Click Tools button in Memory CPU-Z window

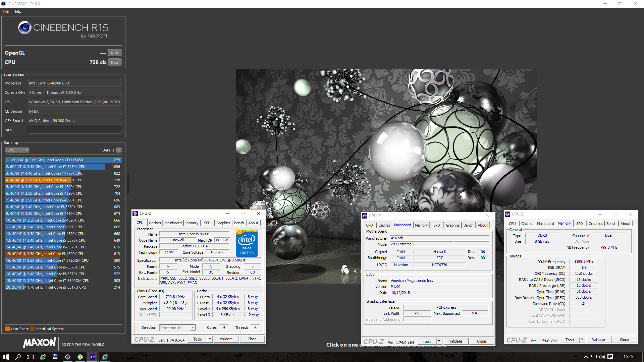point(570,340)
